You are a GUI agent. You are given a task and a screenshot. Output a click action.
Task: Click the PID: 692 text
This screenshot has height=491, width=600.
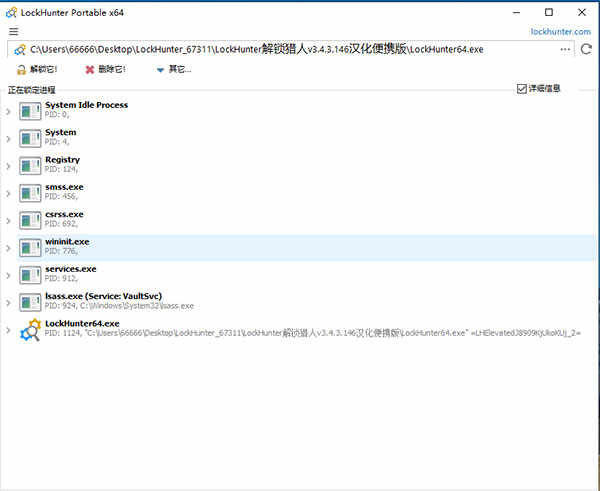(61, 224)
